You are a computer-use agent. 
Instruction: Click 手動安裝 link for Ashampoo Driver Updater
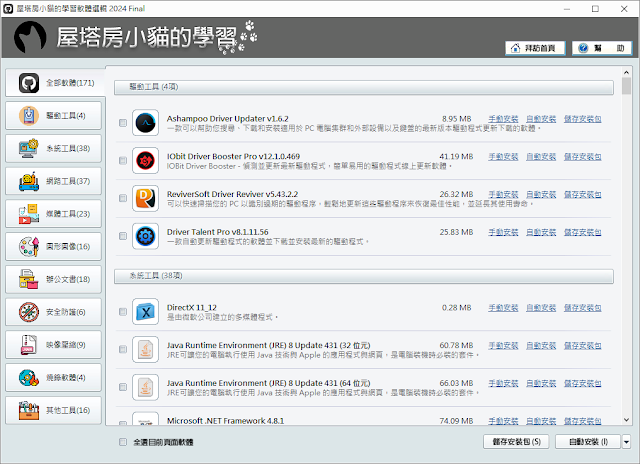[x=503, y=119]
